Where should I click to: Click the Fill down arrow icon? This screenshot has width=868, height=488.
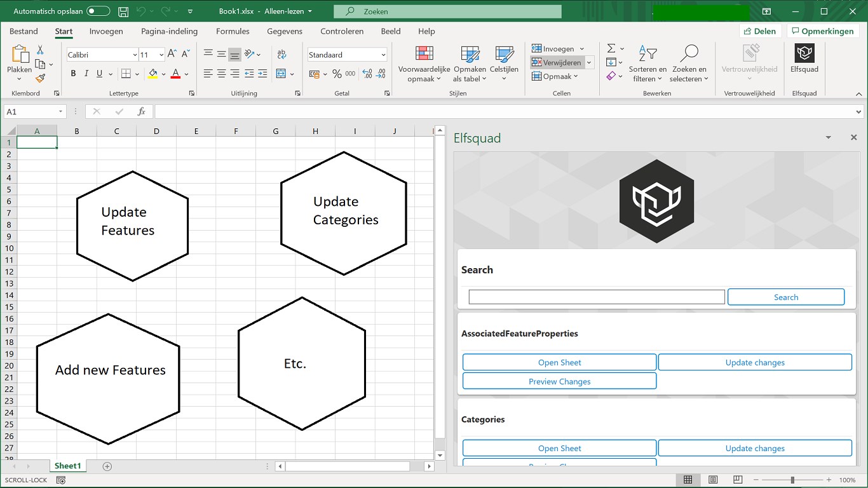click(x=611, y=62)
